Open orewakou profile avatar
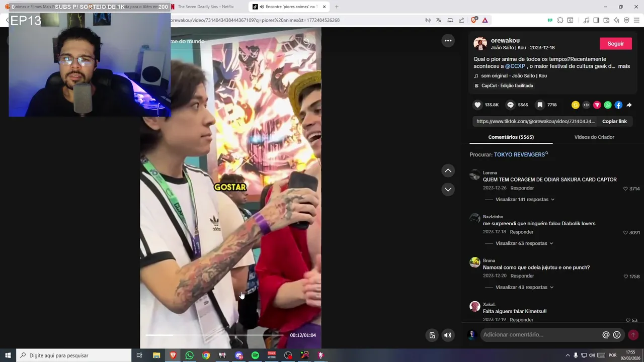The width and height of the screenshot is (644, 362). point(480,43)
